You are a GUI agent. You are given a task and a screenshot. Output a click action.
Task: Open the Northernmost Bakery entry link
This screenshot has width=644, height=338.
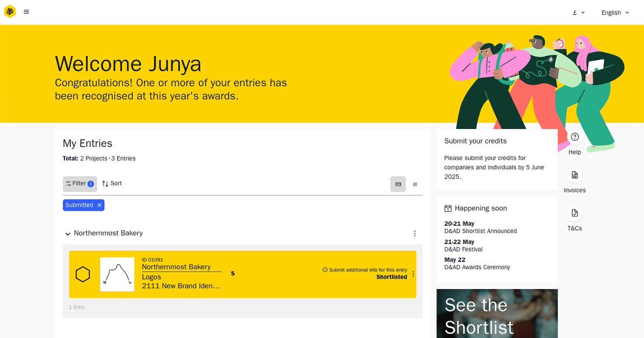click(x=177, y=267)
